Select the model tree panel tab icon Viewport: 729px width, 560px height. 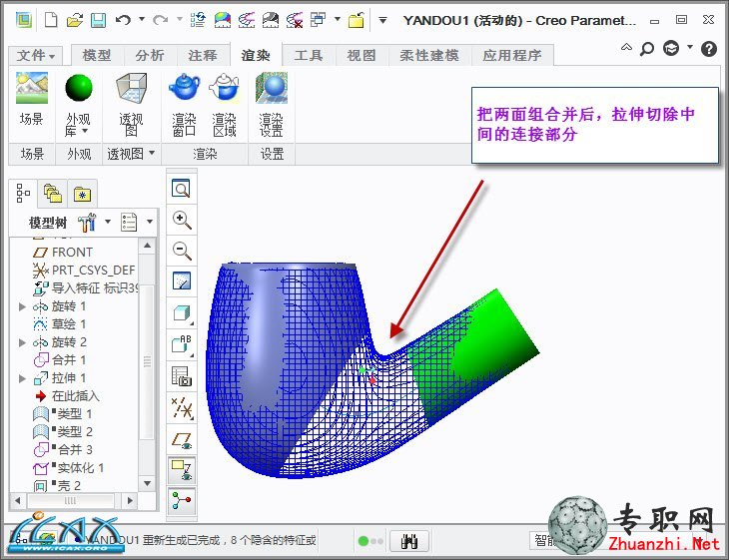click(23, 193)
